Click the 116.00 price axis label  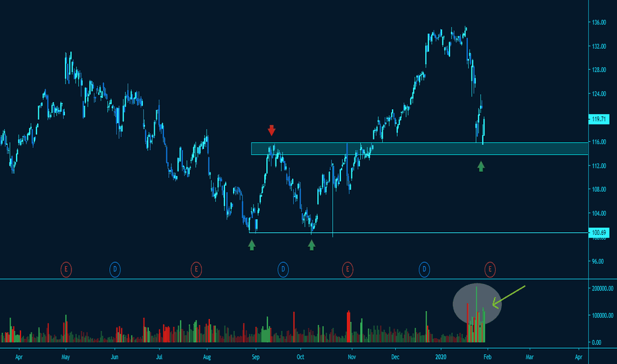599,142
